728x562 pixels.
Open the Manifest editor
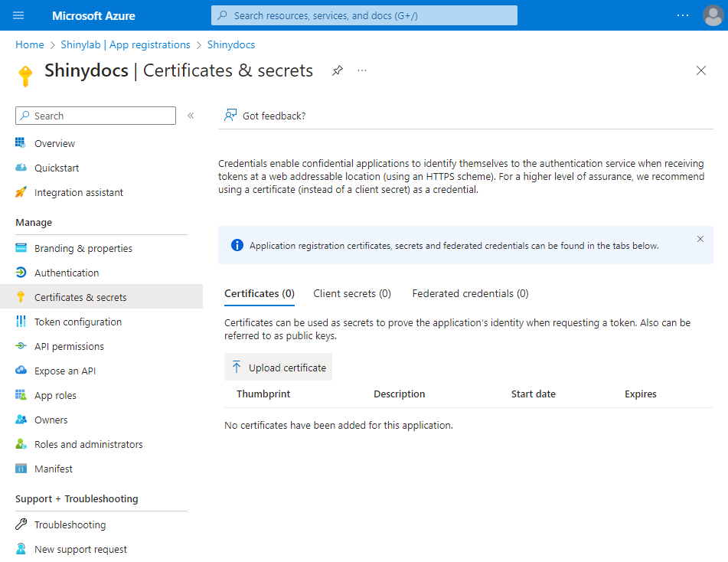(53, 469)
